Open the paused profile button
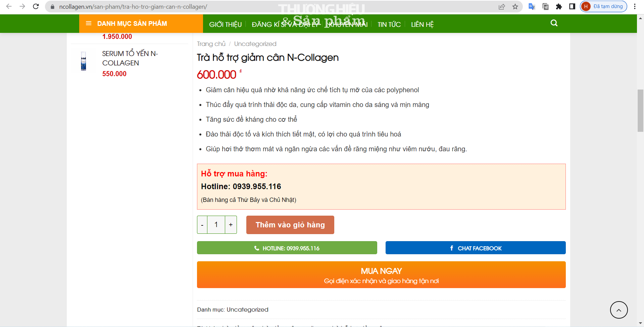Screen dimensions: 644x327 (603, 7)
